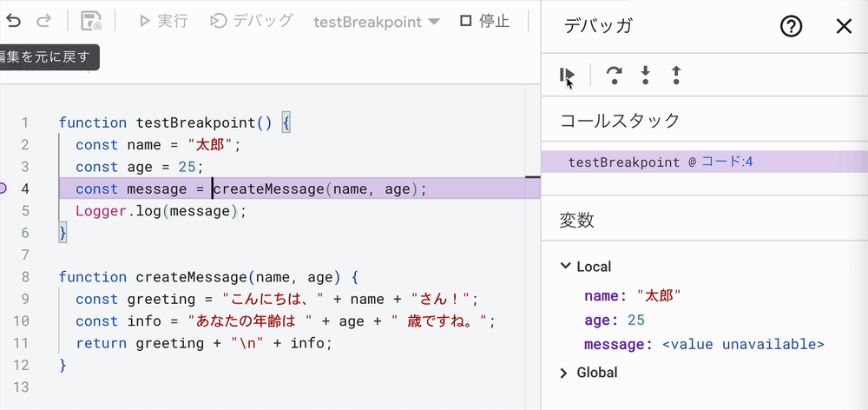Click Logger.log(message) on line 5
This screenshot has height=410, width=868.
(161, 211)
